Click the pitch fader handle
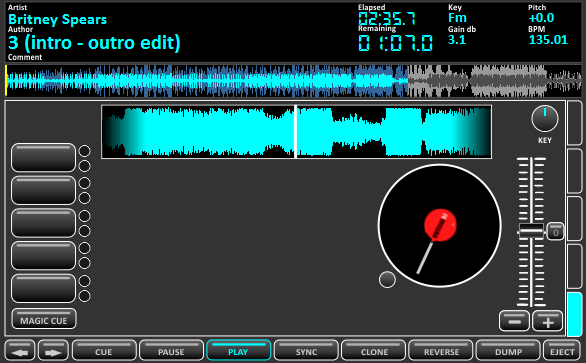 (531, 231)
